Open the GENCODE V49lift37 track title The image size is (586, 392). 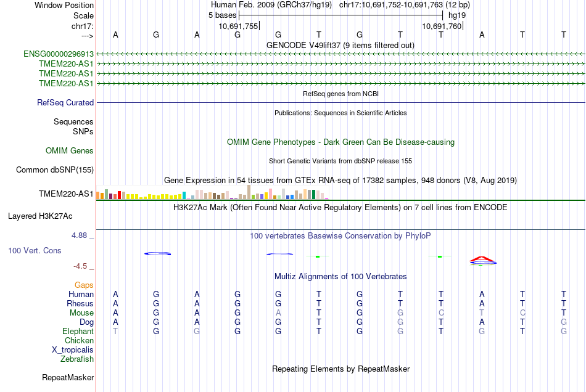[x=340, y=45]
